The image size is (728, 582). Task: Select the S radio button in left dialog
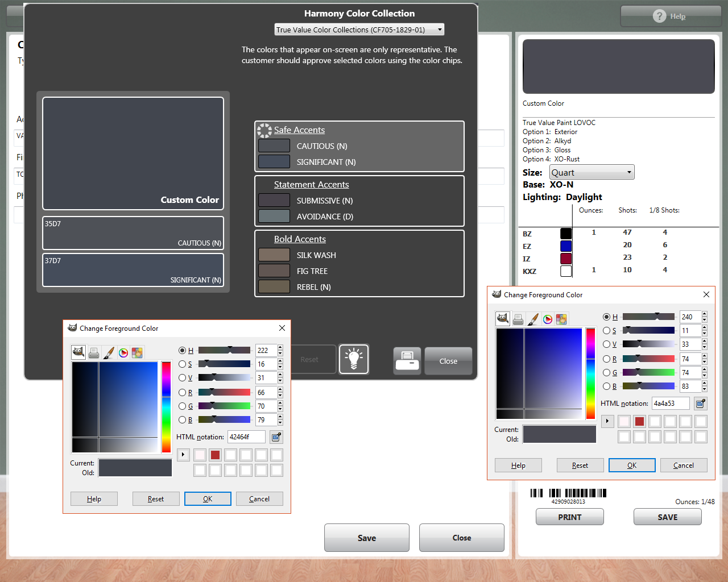pyautogui.click(x=182, y=364)
